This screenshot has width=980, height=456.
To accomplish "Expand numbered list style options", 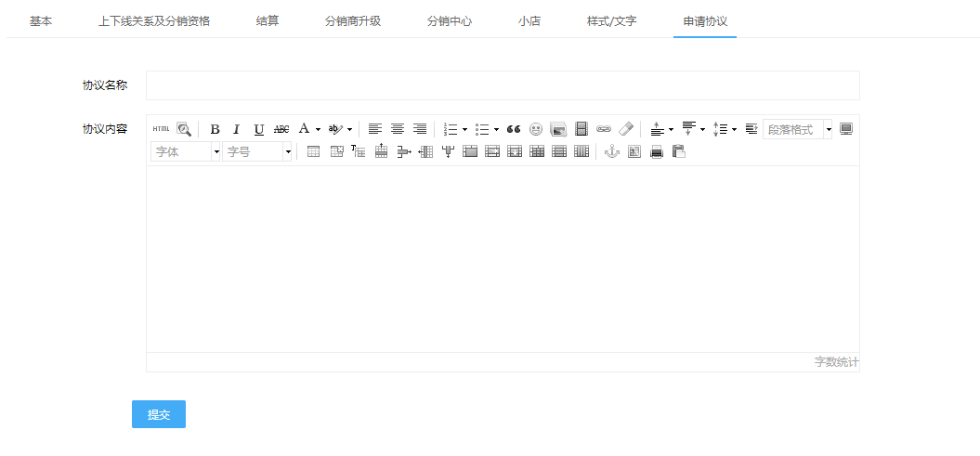I will pyautogui.click(x=464, y=129).
